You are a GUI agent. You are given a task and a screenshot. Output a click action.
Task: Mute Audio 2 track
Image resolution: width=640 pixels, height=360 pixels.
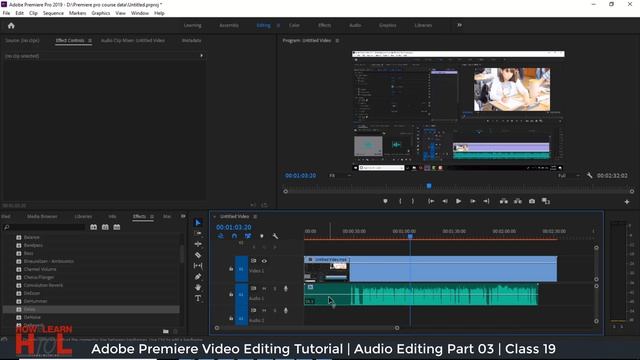[x=264, y=311]
